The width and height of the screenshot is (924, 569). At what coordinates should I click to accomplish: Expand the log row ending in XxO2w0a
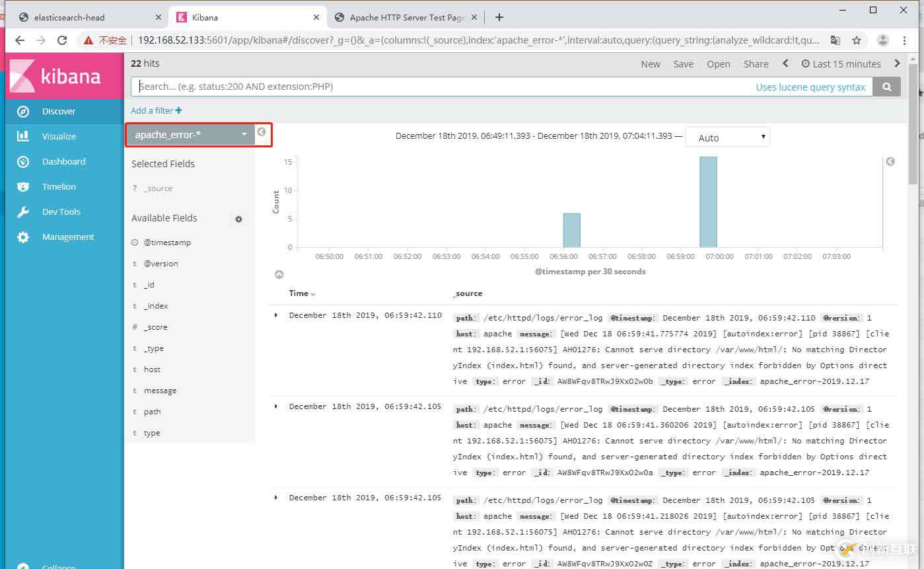[276, 406]
